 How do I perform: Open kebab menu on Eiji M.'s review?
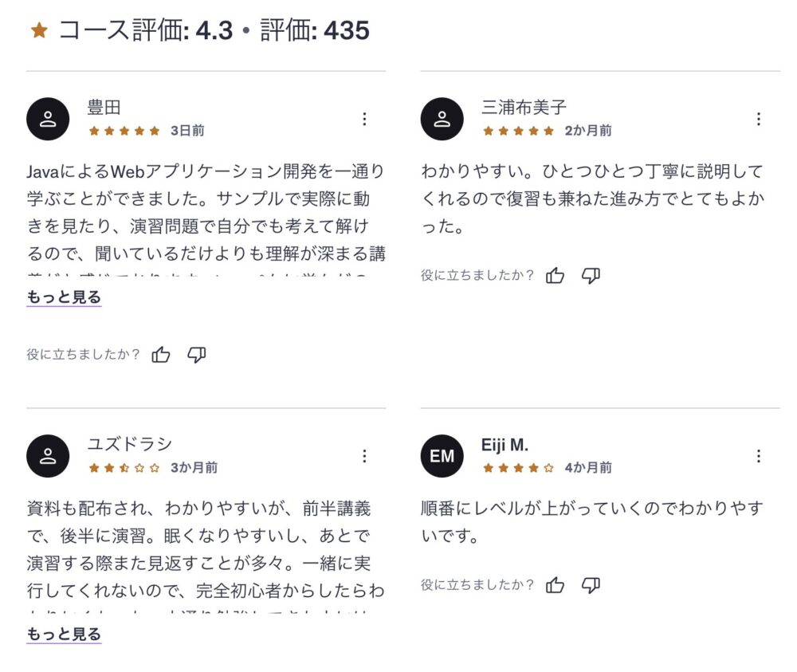(x=758, y=456)
